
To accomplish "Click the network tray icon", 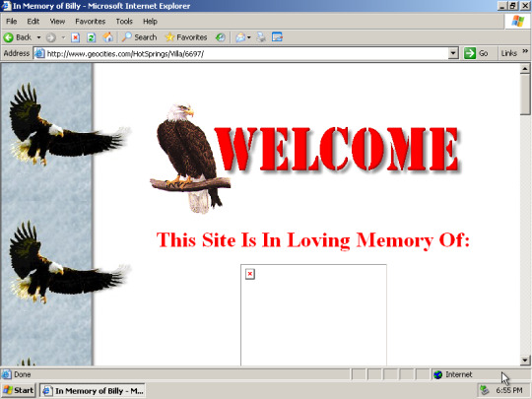I will point(484,390).
